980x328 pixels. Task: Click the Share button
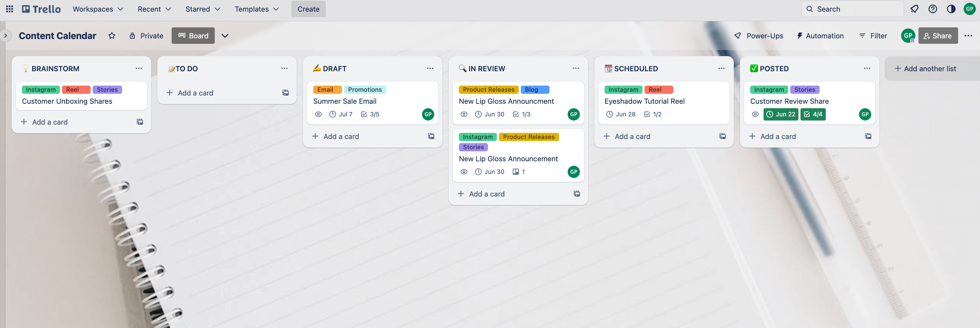[x=938, y=35]
